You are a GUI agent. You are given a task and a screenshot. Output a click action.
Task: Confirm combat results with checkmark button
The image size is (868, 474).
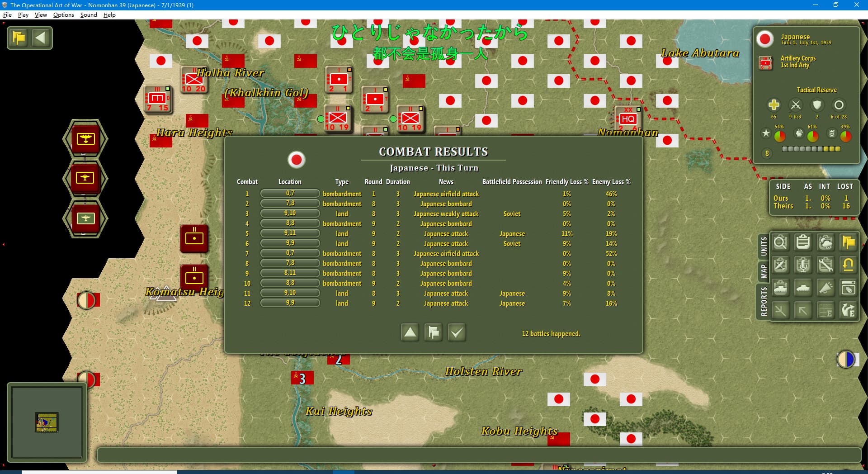[x=457, y=332]
